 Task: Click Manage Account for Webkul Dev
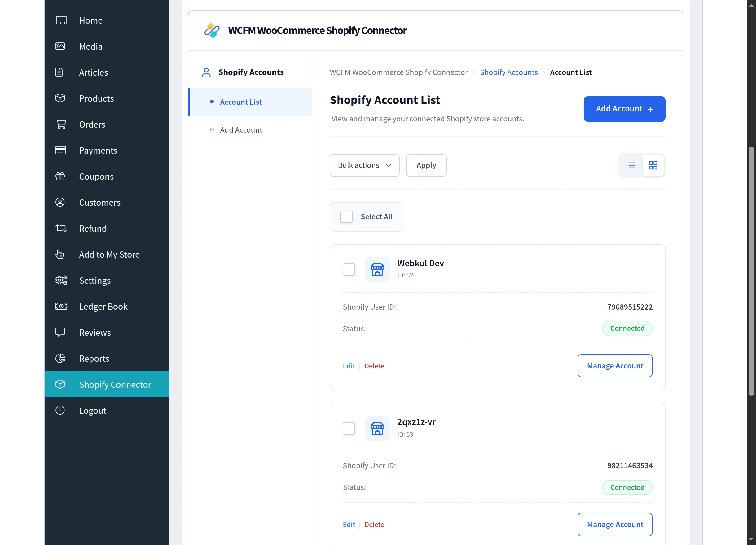coord(615,366)
